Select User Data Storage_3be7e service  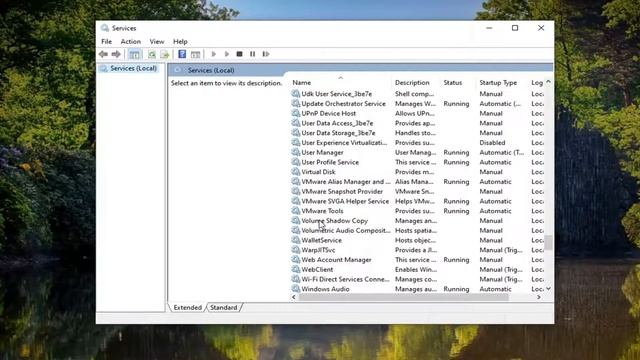[417, 133]
